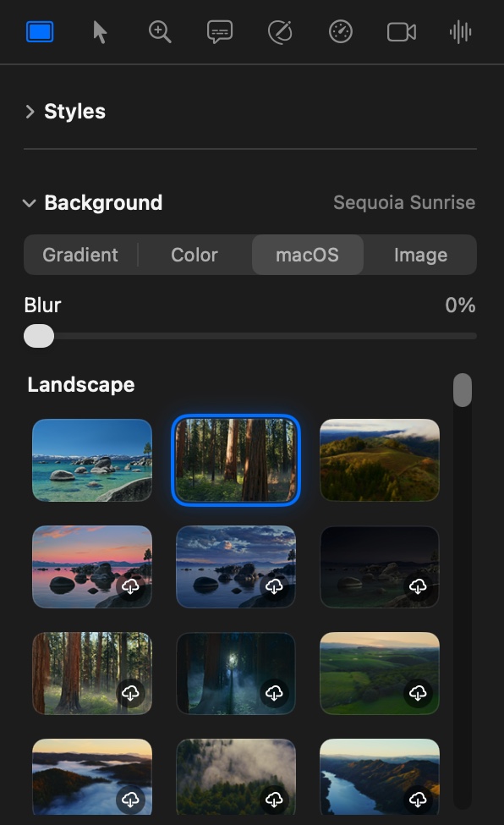
Task: Choose the green hills with clouds wallpaper
Action: pos(380,460)
